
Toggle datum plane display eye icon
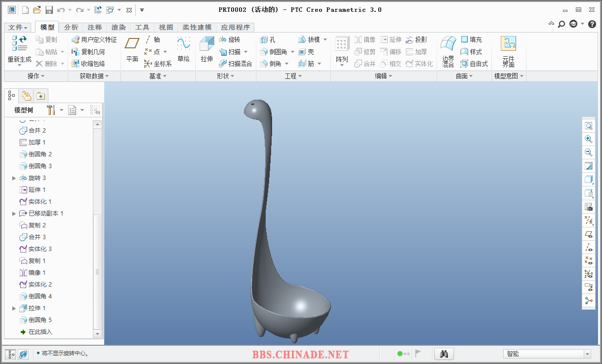click(588, 234)
